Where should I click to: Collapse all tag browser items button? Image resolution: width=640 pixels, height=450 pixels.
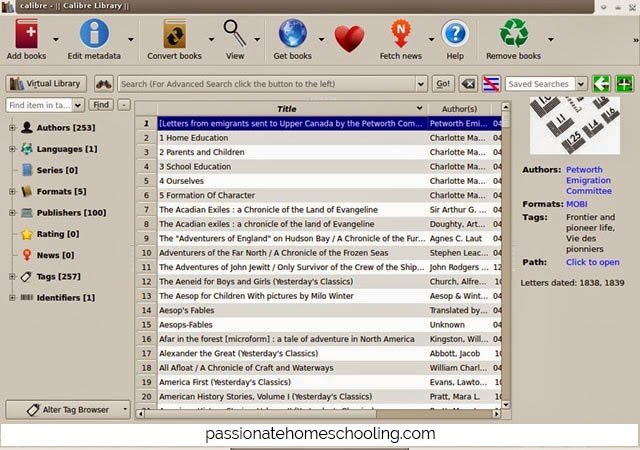124,105
